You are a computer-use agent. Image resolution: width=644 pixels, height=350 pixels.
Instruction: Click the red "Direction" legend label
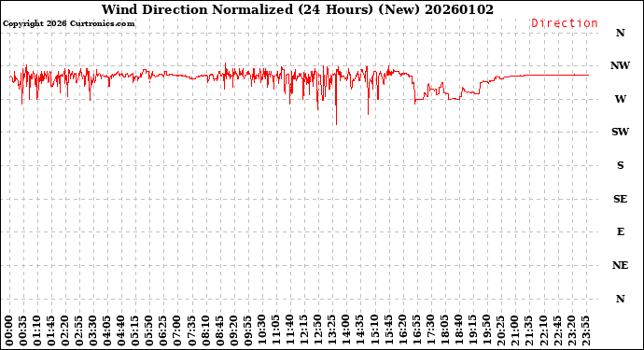pos(565,23)
